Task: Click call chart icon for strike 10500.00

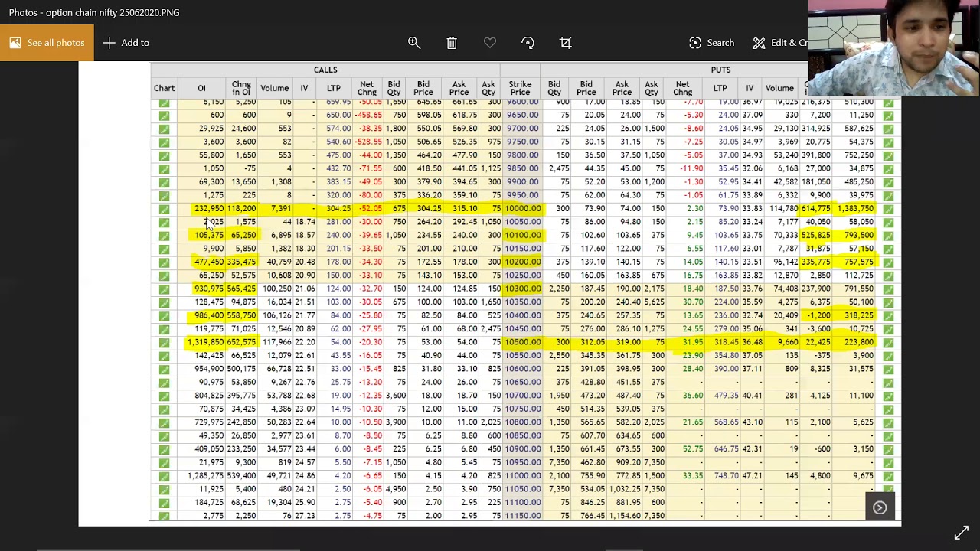Action: click(x=164, y=343)
